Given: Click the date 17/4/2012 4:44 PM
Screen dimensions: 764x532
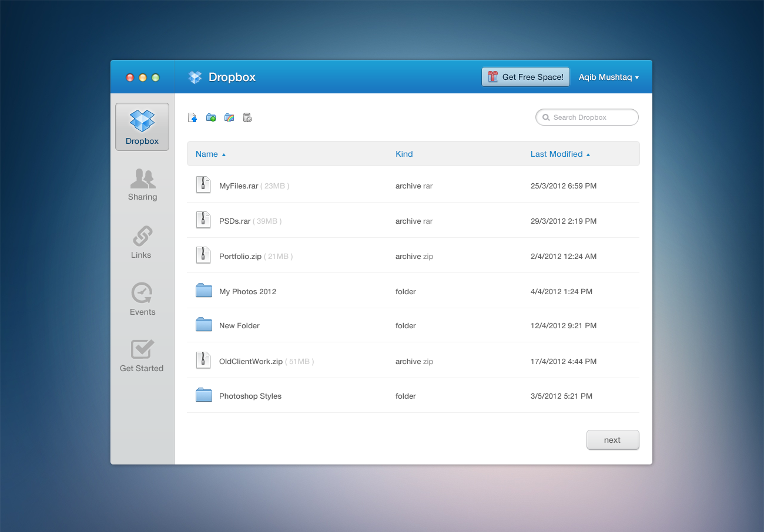Looking at the screenshot, I should pyautogui.click(x=564, y=362).
